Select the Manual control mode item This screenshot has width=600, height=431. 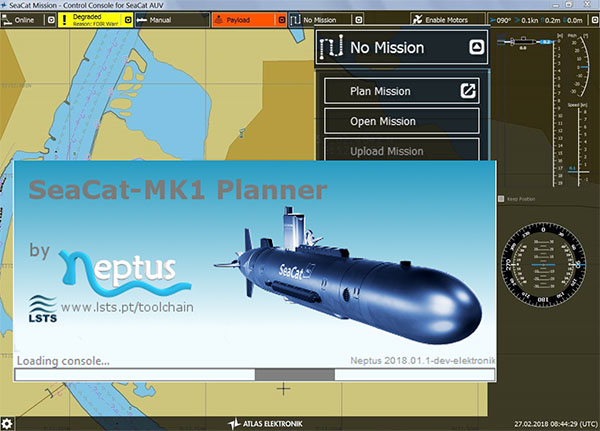point(172,20)
